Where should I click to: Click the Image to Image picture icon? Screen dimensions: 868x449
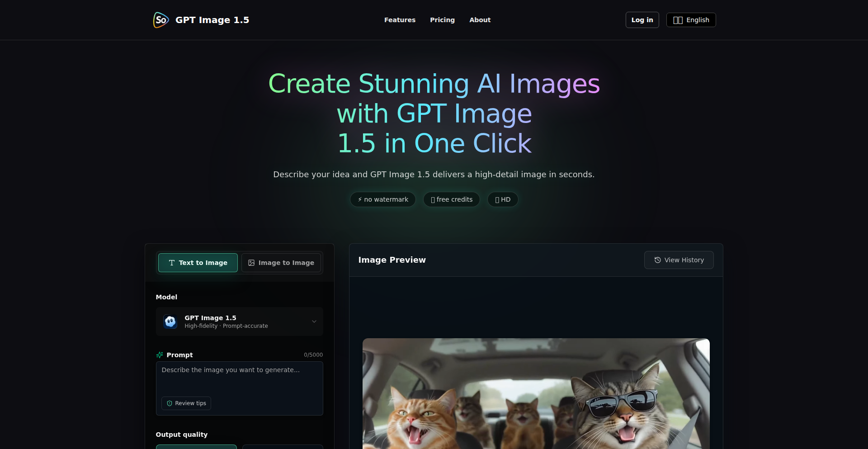click(251, 263)
